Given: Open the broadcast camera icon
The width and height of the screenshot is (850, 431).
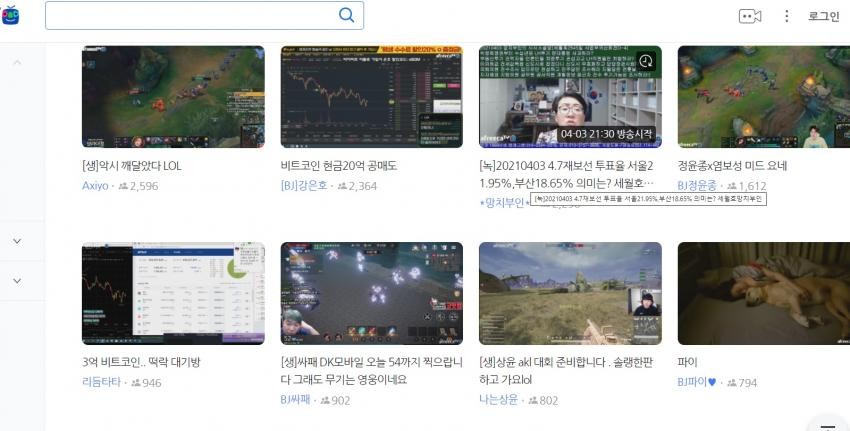Looking at the screenshot, I should point(750,16).
